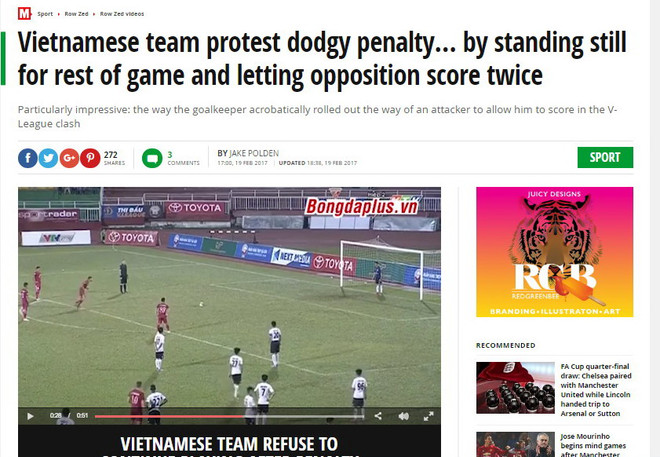Screen dimensions: 660x457
Task: Open the green comments bubble icon
Action: [x=152, y=158]
